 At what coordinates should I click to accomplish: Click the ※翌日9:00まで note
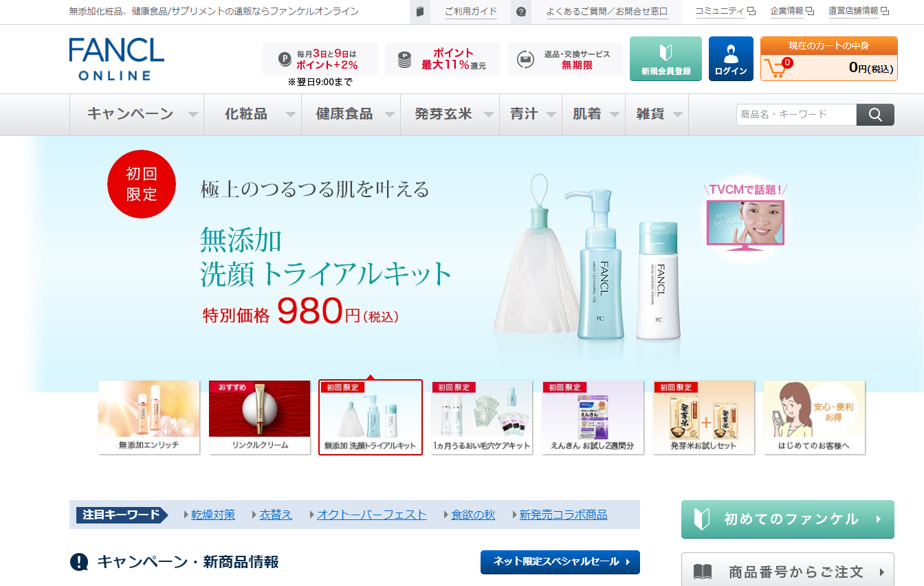(320, 82)
